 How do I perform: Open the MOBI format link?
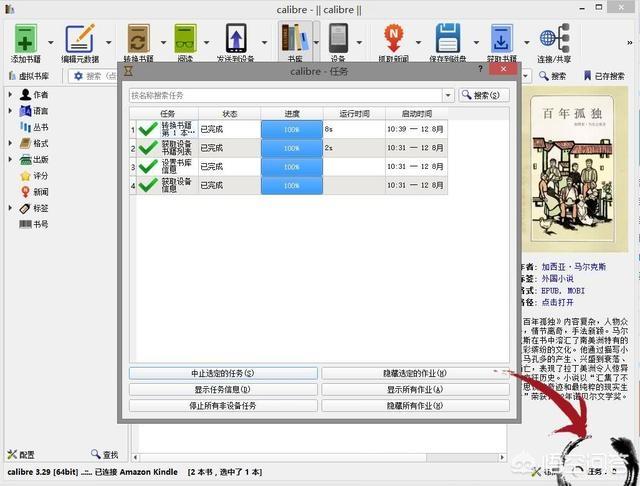click(x=576, y=291)
